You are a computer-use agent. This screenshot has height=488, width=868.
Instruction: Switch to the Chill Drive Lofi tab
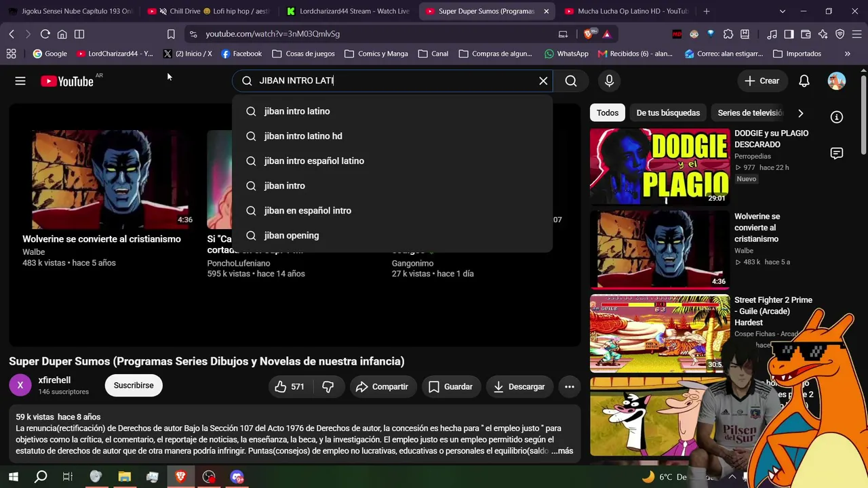tap(210, 11)
